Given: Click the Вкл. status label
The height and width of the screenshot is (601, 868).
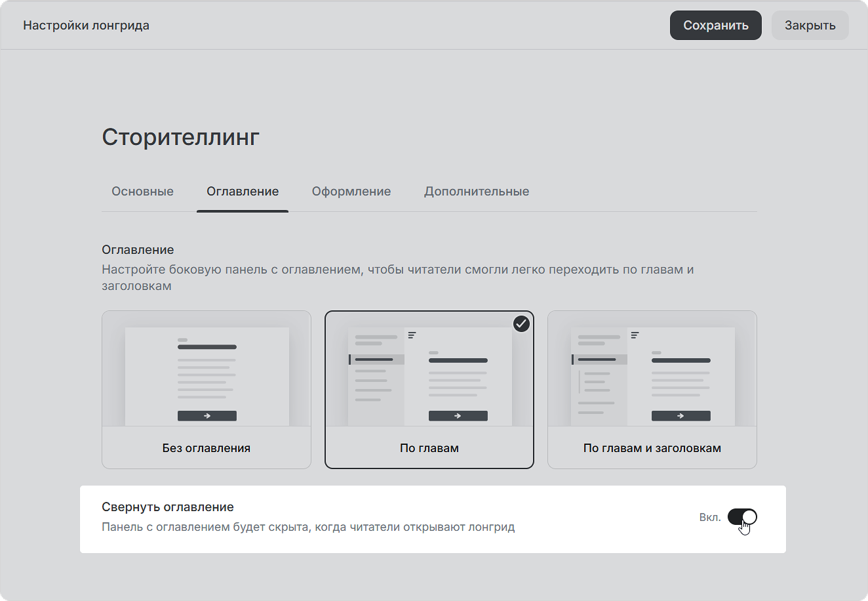Looking at the screenshot, I should point(710,517).
